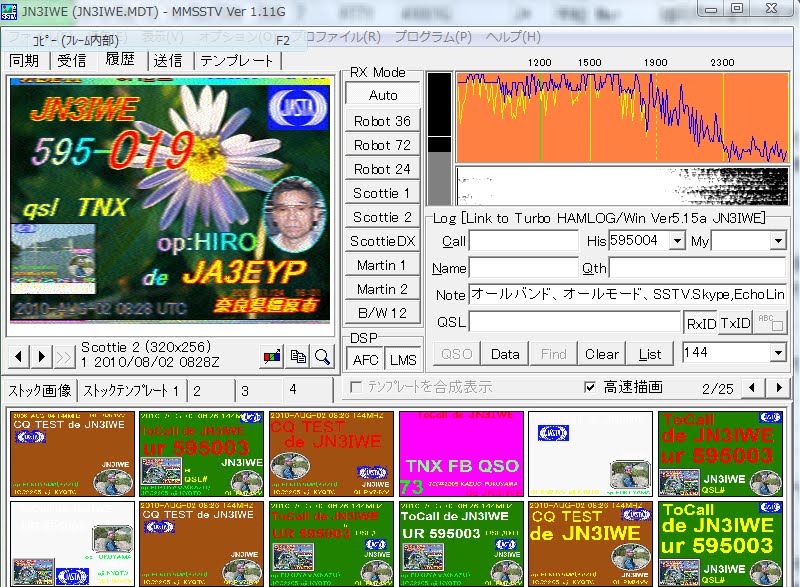
Task: Click the QSO button
Action: point(457,354)
